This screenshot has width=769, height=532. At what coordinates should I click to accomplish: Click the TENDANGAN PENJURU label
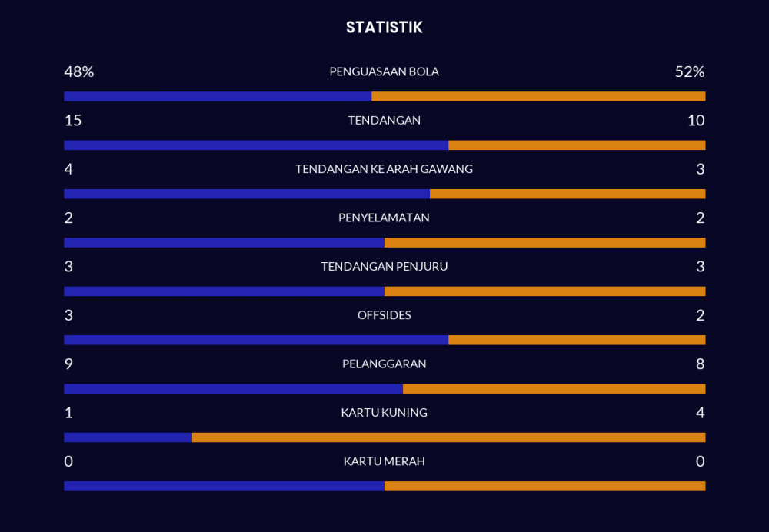point(384,267)
